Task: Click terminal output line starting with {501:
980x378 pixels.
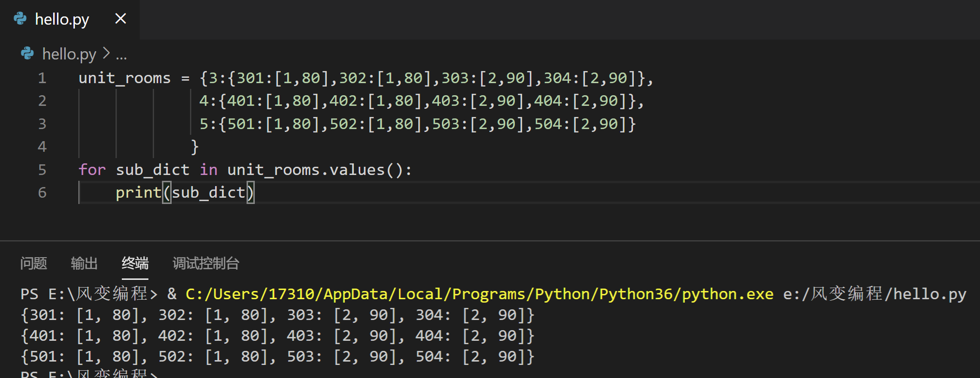Action: pos(278,356)
